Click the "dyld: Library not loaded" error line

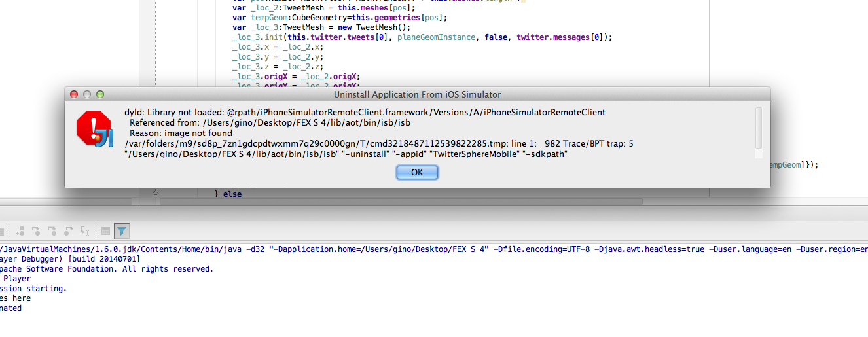365,113
